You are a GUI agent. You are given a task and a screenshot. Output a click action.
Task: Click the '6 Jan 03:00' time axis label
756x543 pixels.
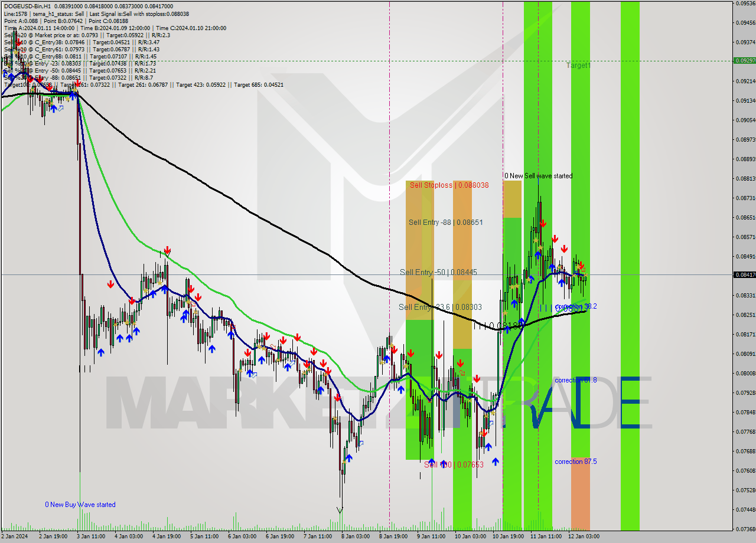[242, 537]
